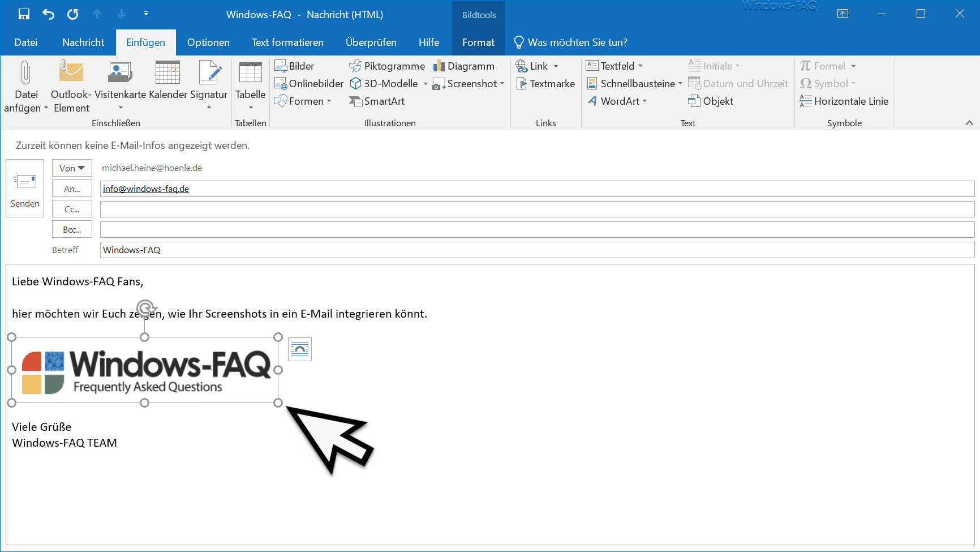
Task: Insert 3D-Modelle
Action: point(384,84)
